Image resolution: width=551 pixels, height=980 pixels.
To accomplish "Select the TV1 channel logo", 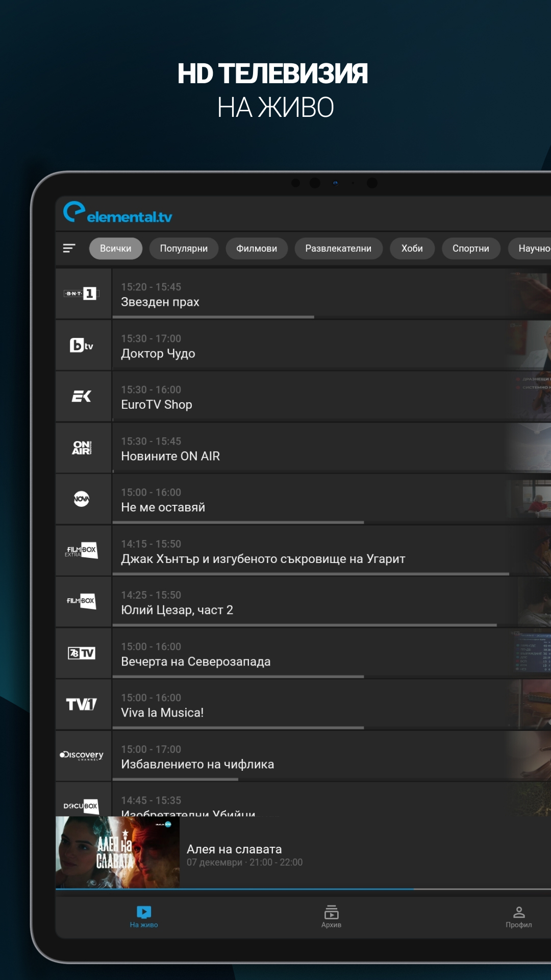I will 82,704.
